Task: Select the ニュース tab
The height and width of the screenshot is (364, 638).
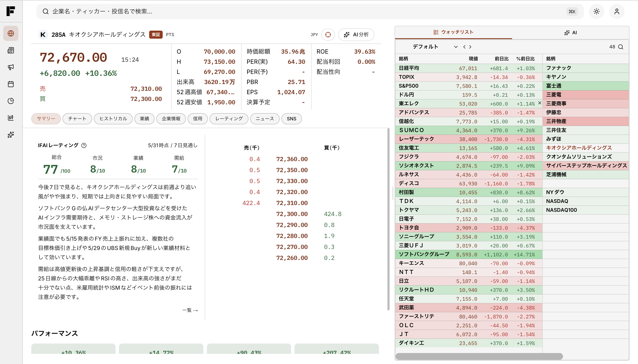Action: (x=265, y=119)
